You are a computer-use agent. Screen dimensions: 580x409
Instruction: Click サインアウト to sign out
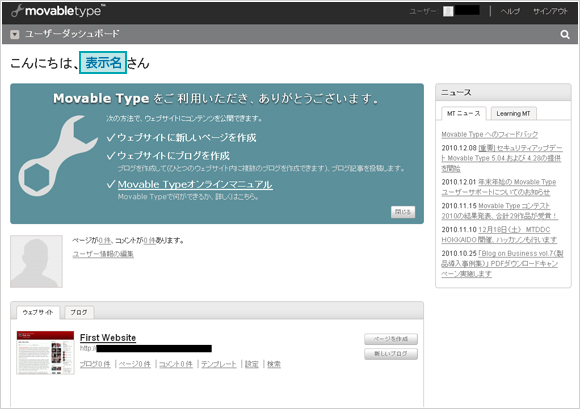pos(550,11)
